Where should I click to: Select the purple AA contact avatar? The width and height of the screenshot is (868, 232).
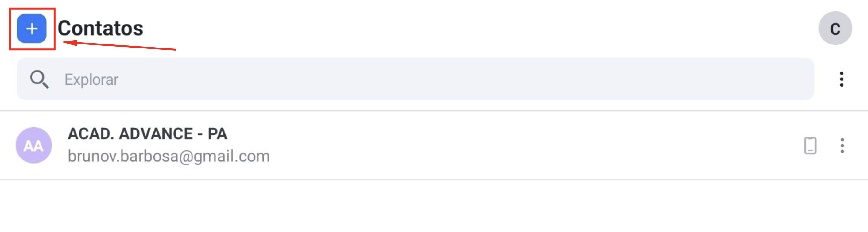[x=34, y=145]
